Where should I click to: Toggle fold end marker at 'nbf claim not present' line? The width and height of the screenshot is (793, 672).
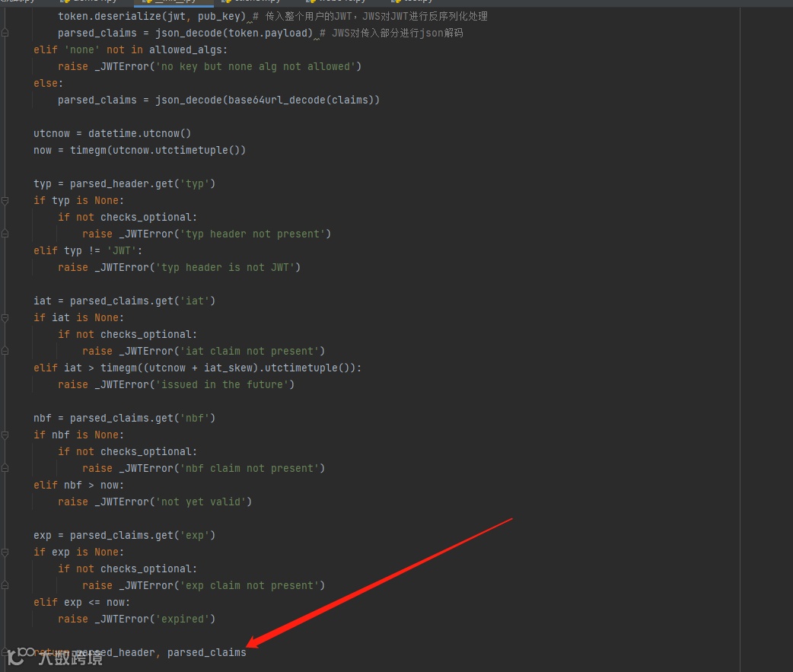coord(5,468)
